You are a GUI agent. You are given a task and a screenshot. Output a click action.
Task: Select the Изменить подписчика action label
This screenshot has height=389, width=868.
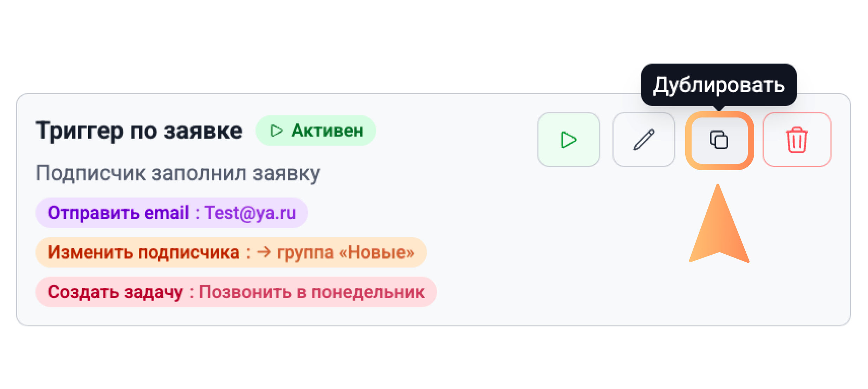143,253
